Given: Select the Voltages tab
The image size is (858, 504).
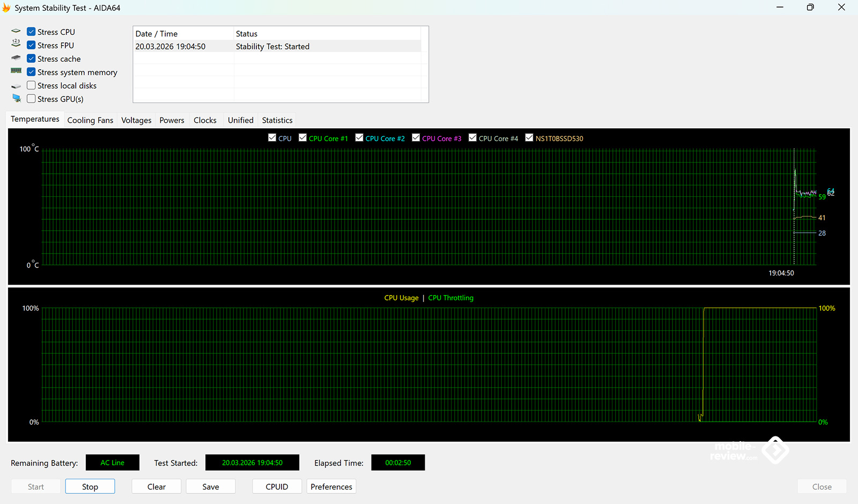Looking at the screenshot, I should coord(136,120).
